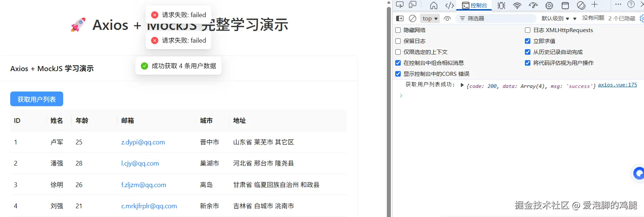Image resolution: width=644 pixels, height=217 pixels.
Task: Open the Memory chip icon
Action: coord(549,5)
